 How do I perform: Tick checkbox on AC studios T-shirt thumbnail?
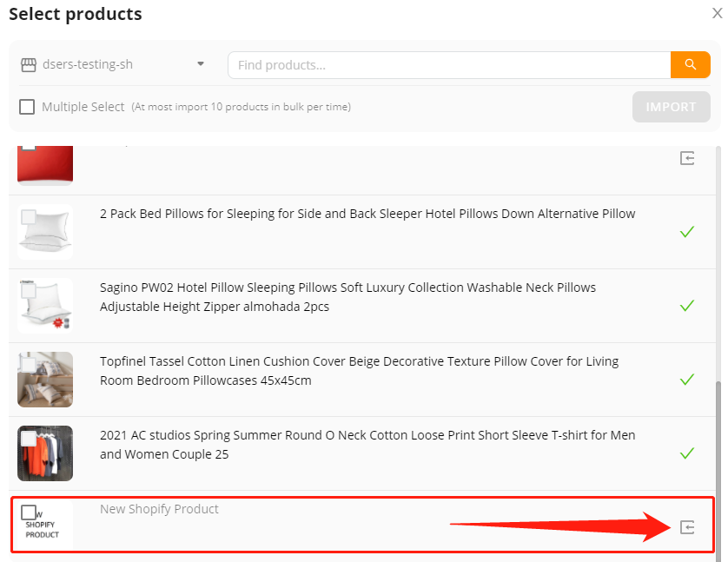29,439
